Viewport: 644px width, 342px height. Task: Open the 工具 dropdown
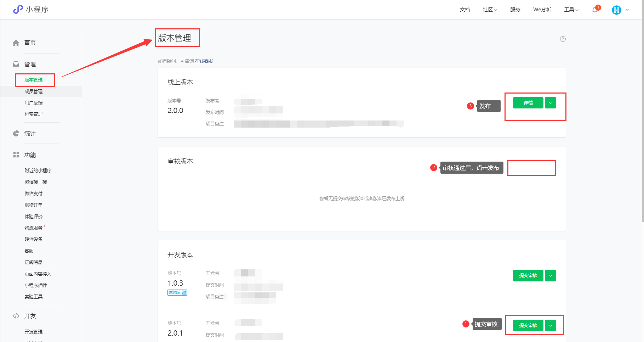(571, 10)
